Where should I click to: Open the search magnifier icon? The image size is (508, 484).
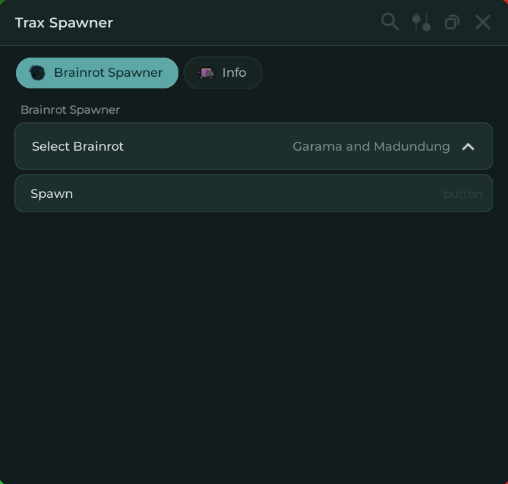pos(390,22)
